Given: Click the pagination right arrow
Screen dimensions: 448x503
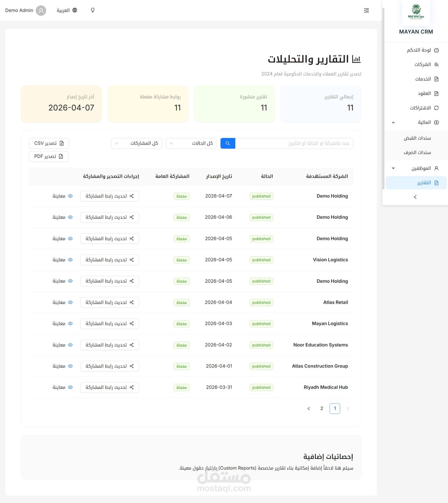Looking at the screenshot, I should click(x=348, y=409).
